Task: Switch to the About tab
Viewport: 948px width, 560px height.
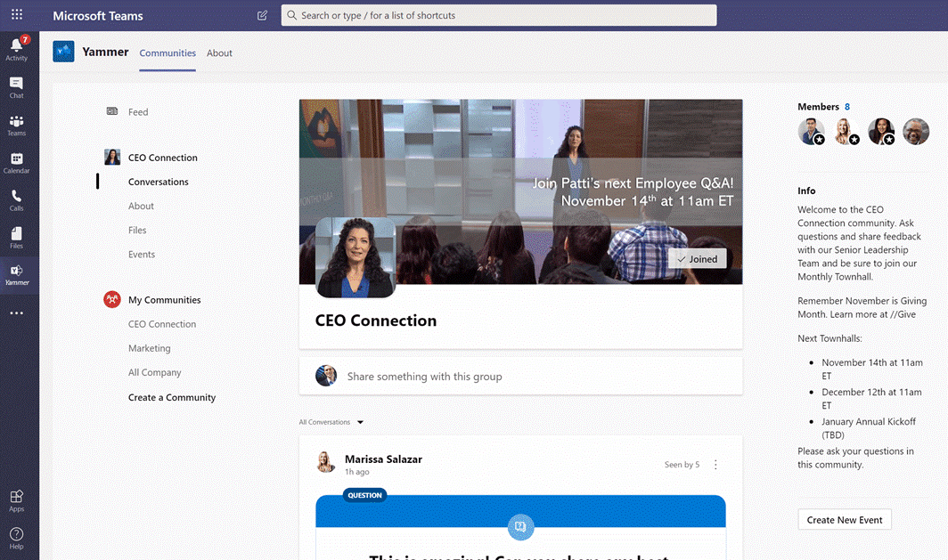Action: pos(219,53)
